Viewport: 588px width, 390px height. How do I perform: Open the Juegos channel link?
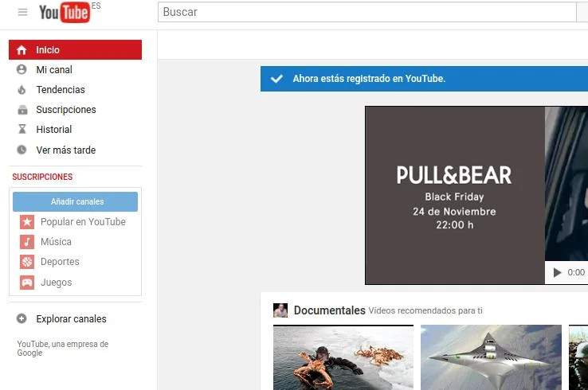pyautogui.click(x=56, y=282)
